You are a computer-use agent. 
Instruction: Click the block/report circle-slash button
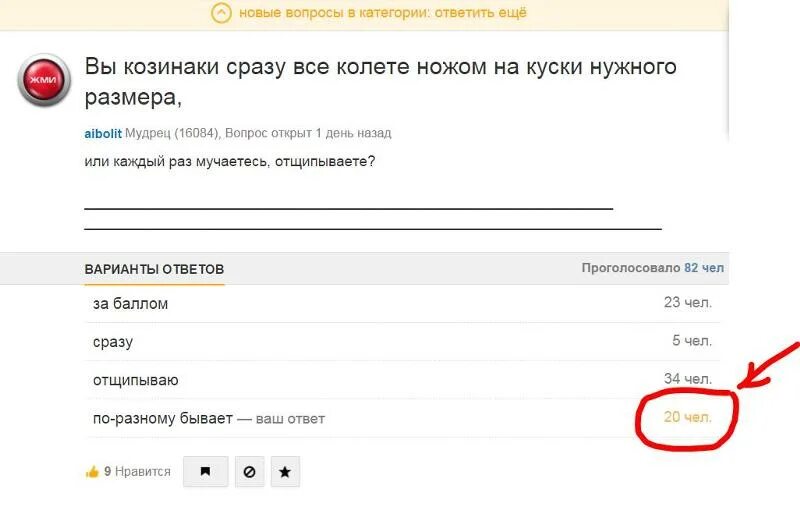pyautogui.click(x=249, y=471)
